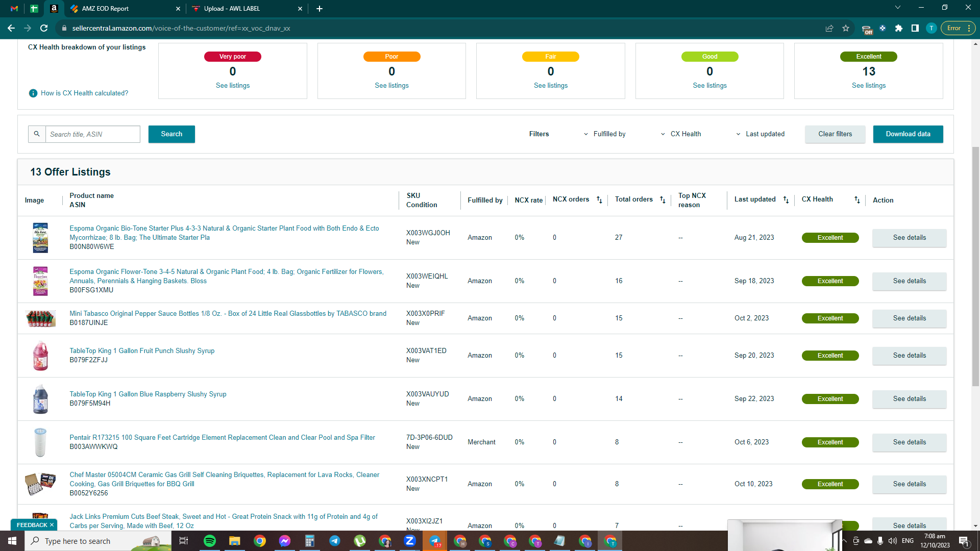The height and width of the screenshot is (551, 980).
Task: Open the Chrome profile avatar T
Action: point(932,28)
